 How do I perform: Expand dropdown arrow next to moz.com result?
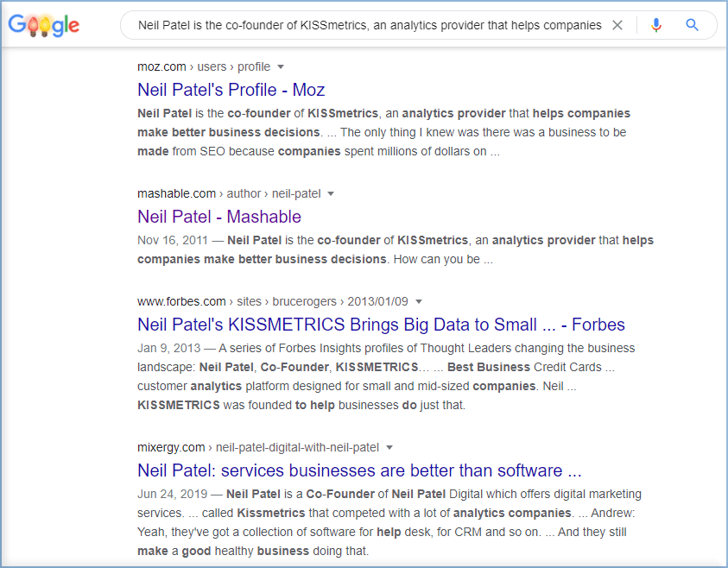tap(281, 66)
